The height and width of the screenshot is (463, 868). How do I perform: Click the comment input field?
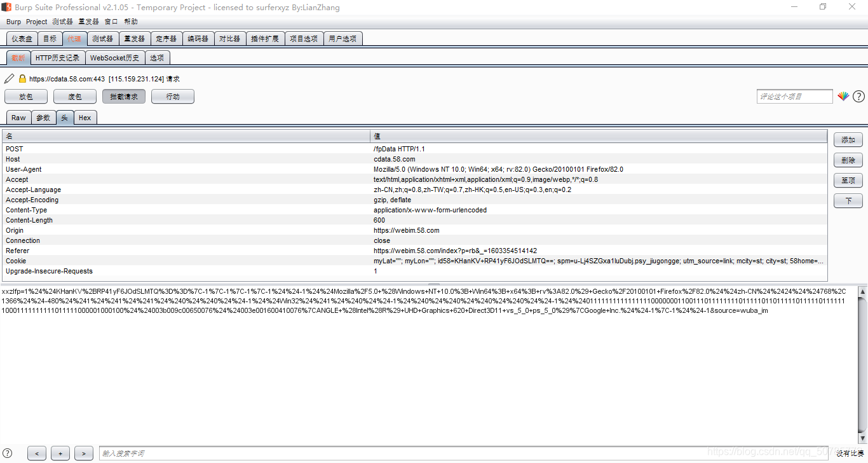click(x=794, y=97)
